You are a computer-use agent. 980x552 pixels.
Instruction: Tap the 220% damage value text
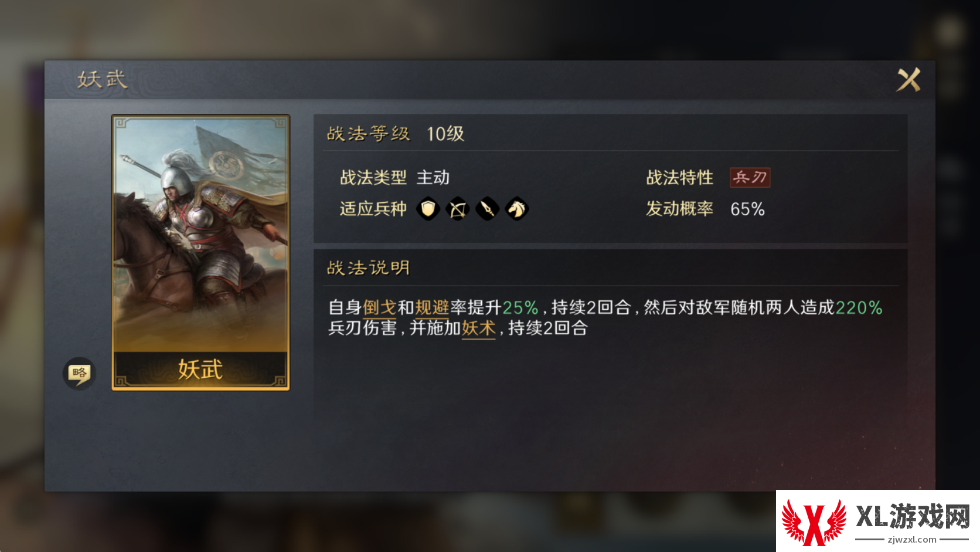click(859, 307)
